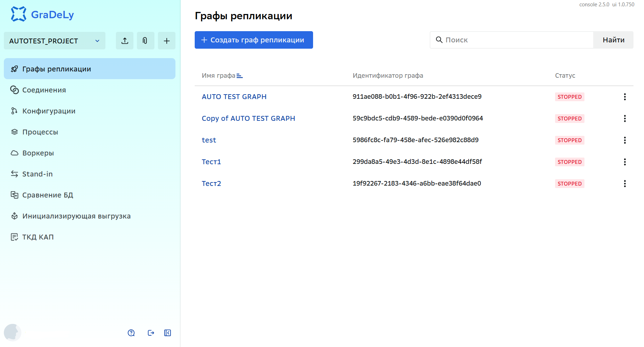Image resolution: width=644 pixels, height=347 pixels.
Task: Open Сравнение БД section
Action: [x=90, y=195]
